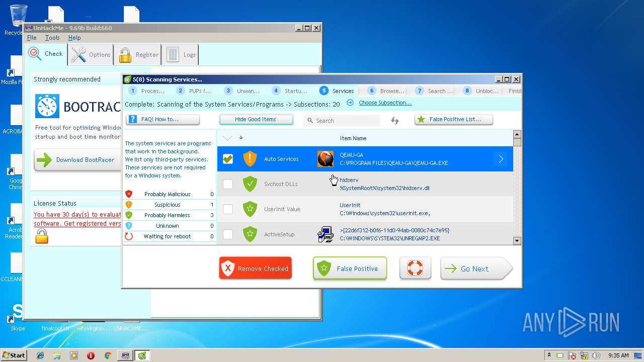The height and width of the screenshot is (362, 644).
Task: Expand QEMU-GA row details chevron
Action: click(501, 159)
